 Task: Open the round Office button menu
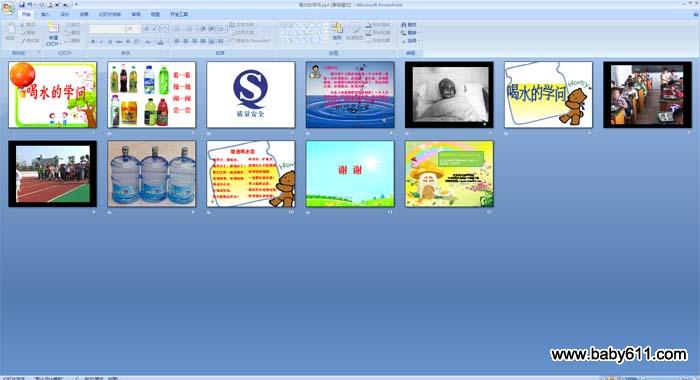tap(8, 8)
